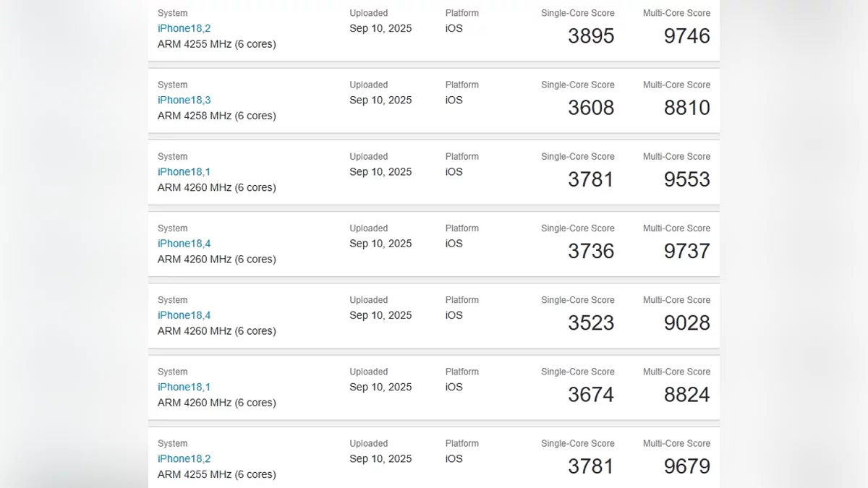Click the single-core score 3608
This screenshot has width=868, height=488.
[590, 108]
